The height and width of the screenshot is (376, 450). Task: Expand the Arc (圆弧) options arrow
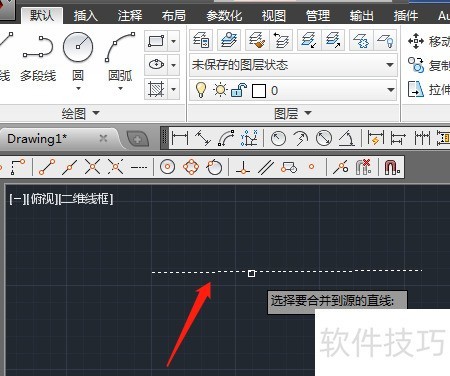[x=120, y=88]
